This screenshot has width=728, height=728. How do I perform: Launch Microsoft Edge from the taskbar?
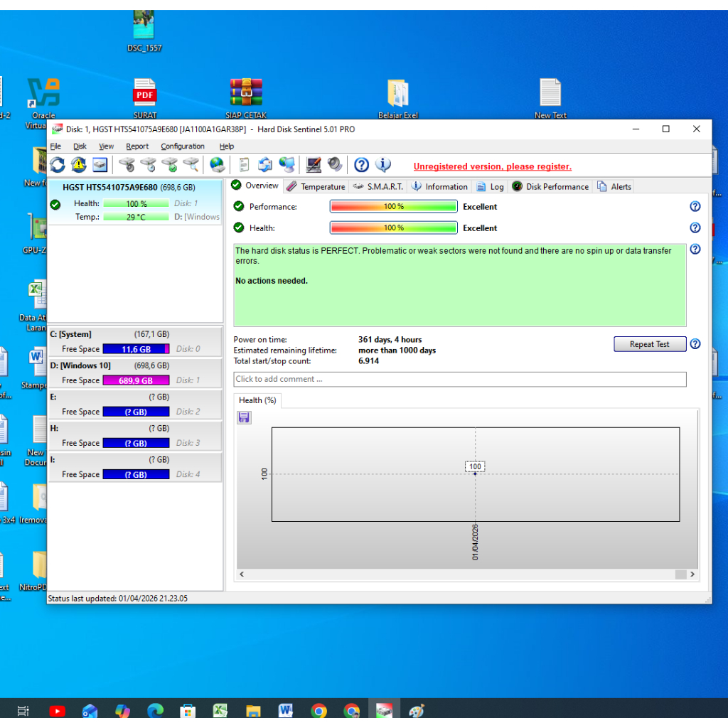click(155, 711)
